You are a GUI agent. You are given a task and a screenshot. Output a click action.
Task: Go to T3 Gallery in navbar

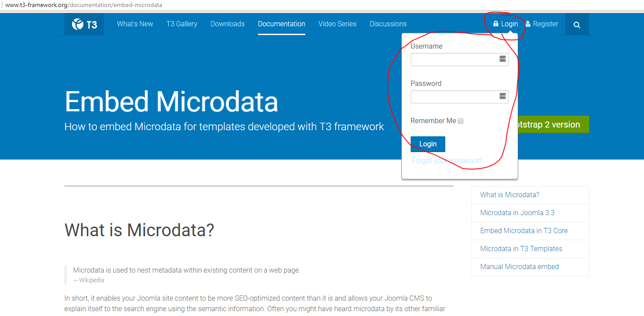point(182,24)
